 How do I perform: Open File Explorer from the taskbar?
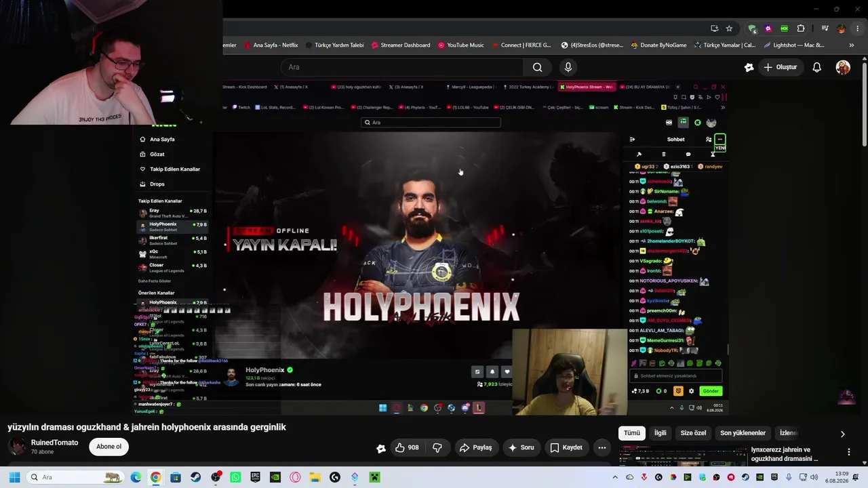click(315, 477)
